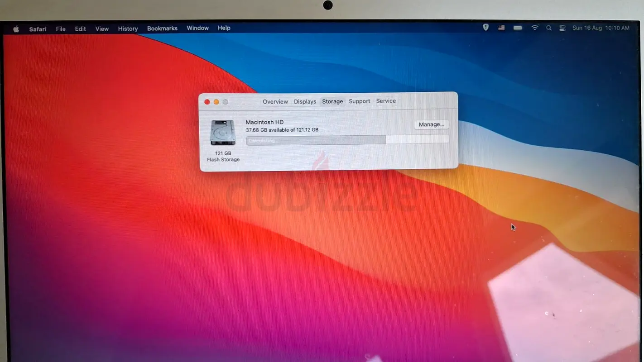Open the Safari menu
This screenshot has height=362, width=644.
[x=38, y=29]
